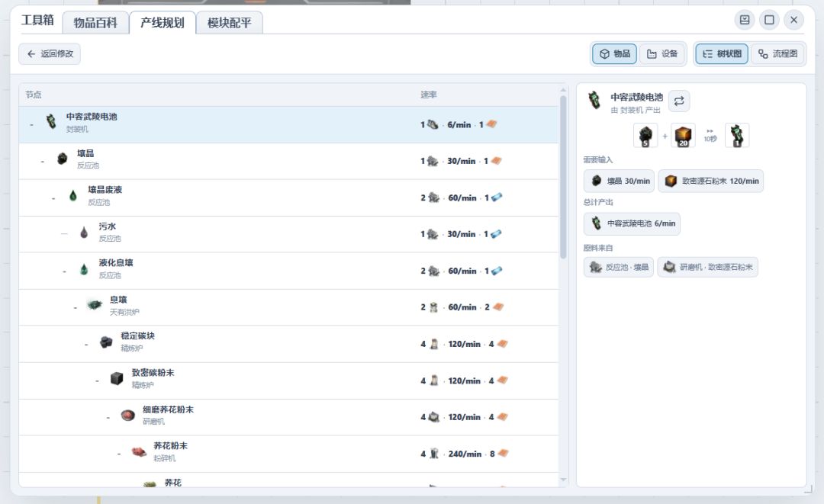Click the swap recipe icon beside 中容武陵电池
This screenshot has height=504, width=824.
coord(679,101)
